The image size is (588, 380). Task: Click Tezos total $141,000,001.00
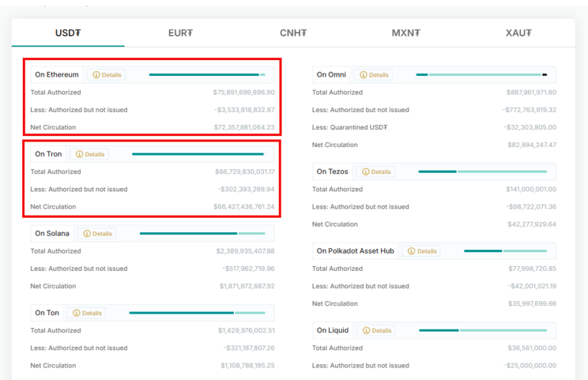point(531,189)
